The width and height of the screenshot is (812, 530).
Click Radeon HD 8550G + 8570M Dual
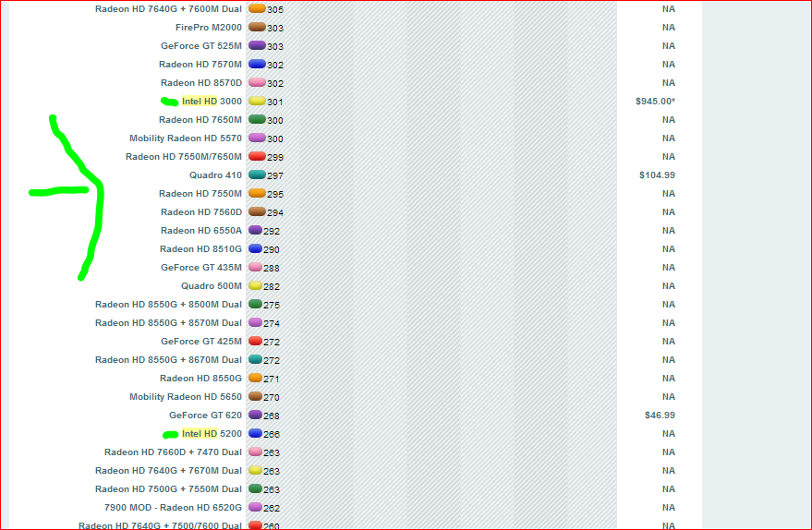(x=168, y=323)
